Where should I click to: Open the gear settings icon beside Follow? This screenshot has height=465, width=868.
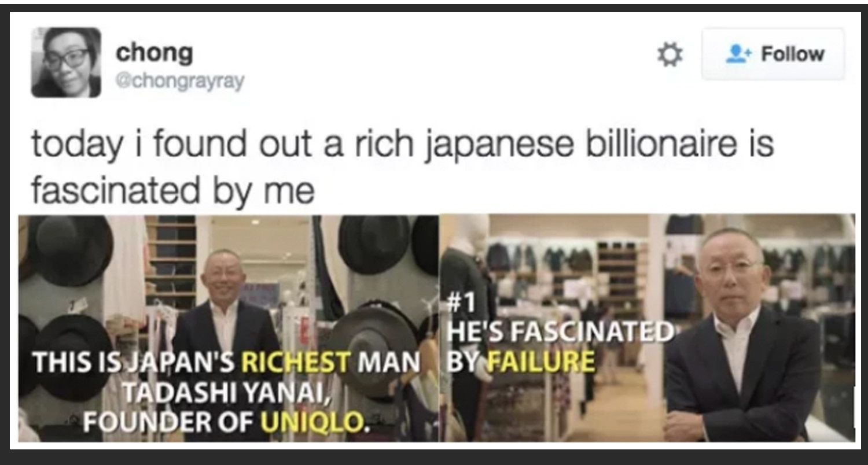(x=670, y=56)
